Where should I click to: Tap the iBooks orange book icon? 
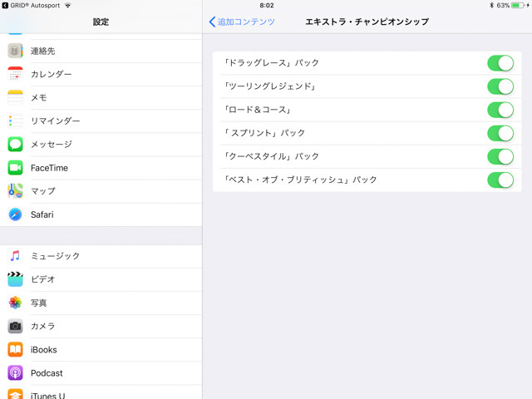click(15, 349)
